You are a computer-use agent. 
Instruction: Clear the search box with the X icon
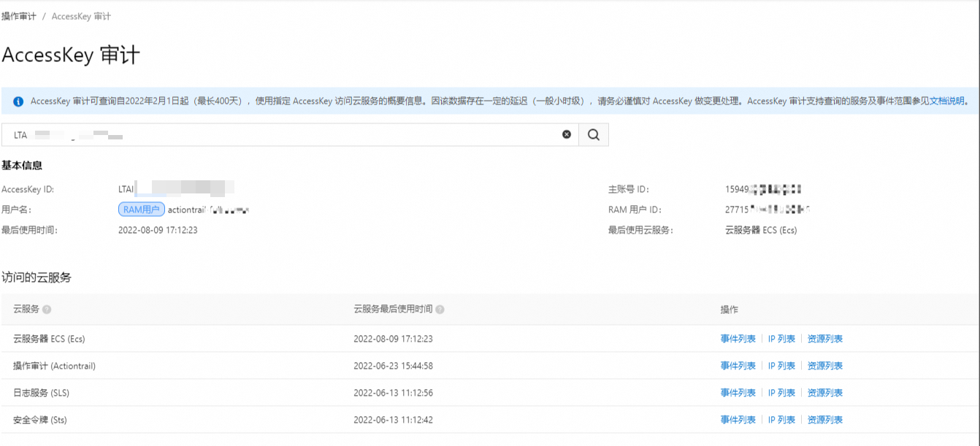pyautogui.click(x=567, y=134)
